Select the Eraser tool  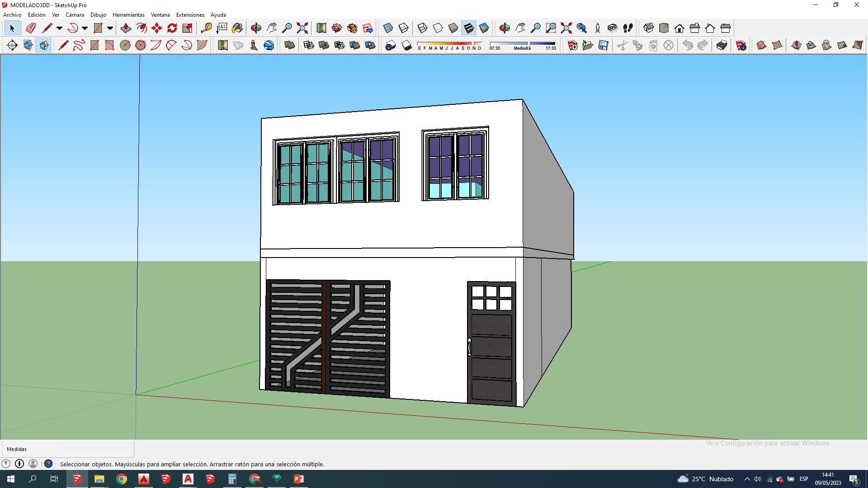31,28
